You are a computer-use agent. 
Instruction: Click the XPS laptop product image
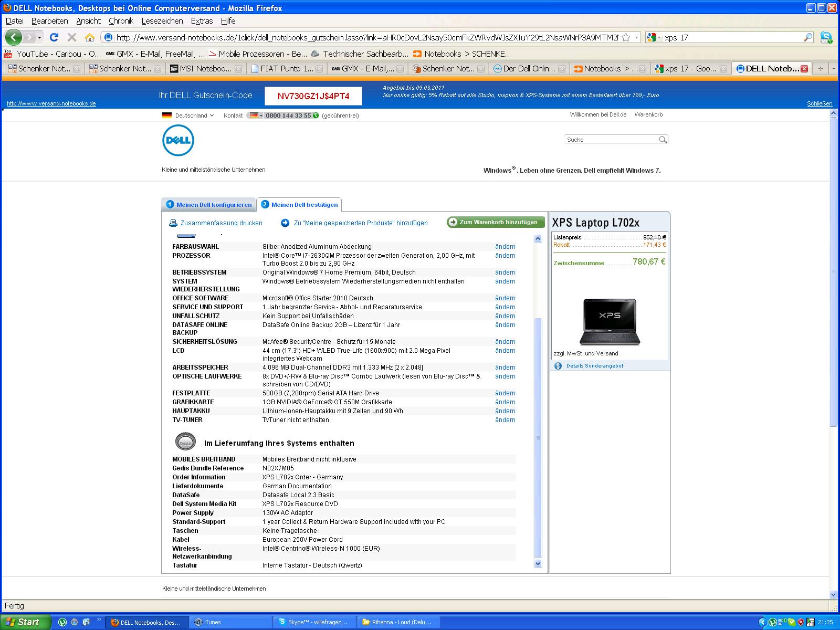610,322
